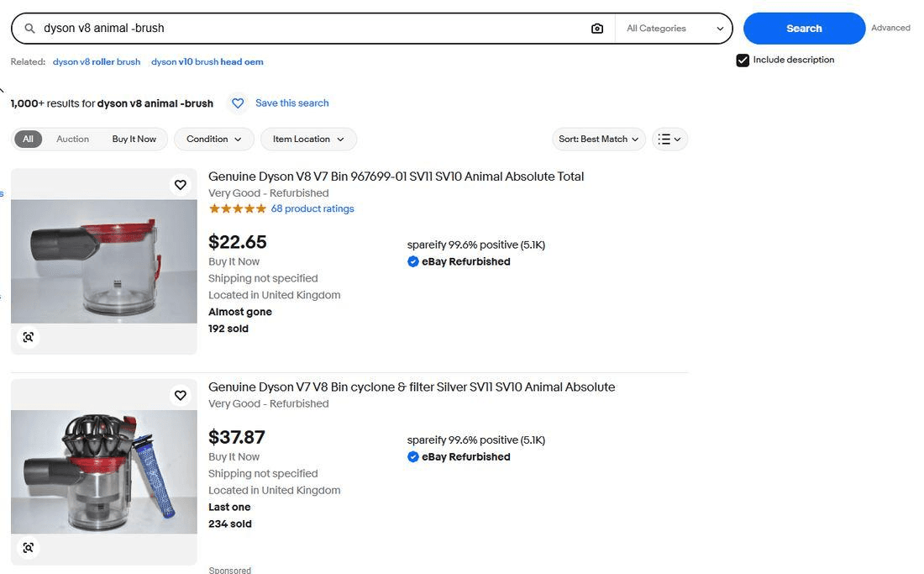Click the 1,000+ results heading text
Screen dimensions: 924x574
[x=112, y=103]
